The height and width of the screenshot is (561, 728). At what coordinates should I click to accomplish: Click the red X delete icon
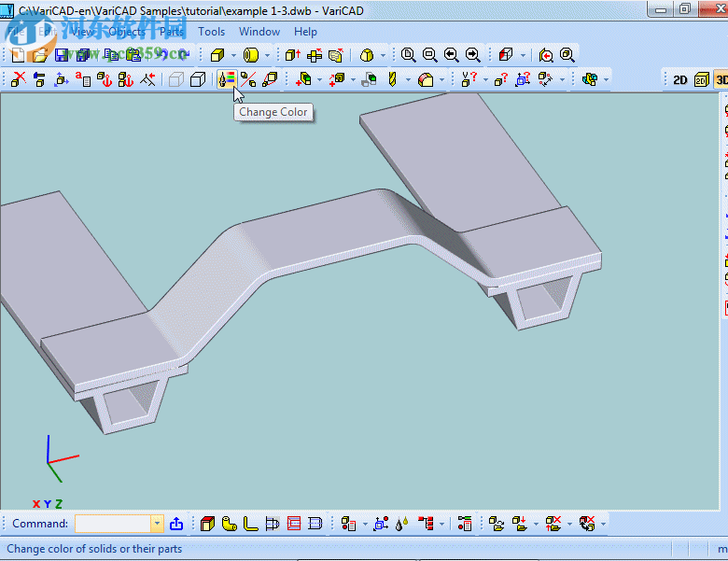click(17, 79)
